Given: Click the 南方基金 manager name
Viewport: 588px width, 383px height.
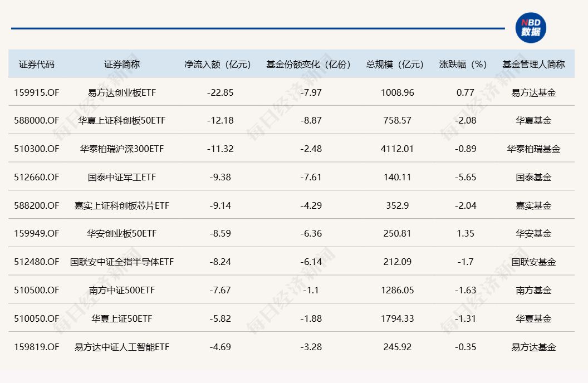Looking at the screenshot, I should pyautogui.click(x=533, y=290).
